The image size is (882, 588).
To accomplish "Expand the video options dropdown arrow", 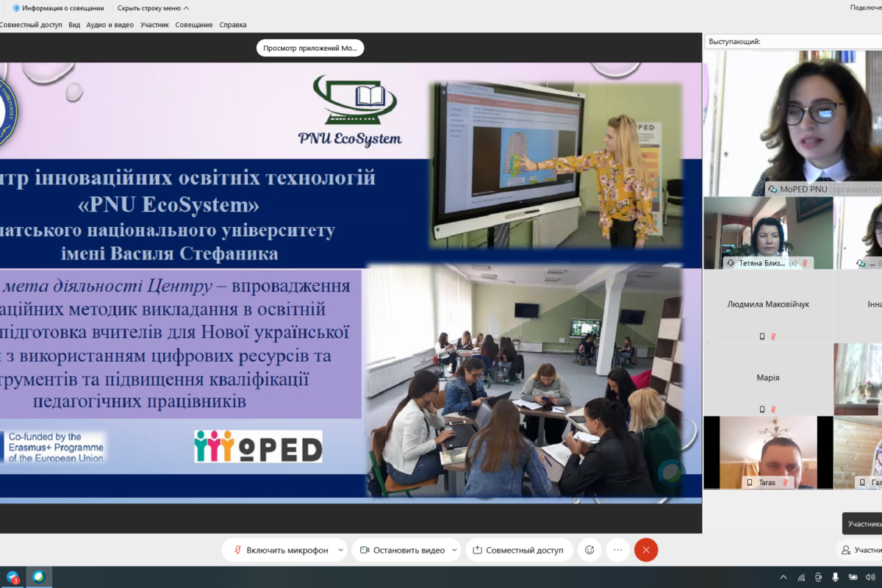I will [x=455, y=550].
